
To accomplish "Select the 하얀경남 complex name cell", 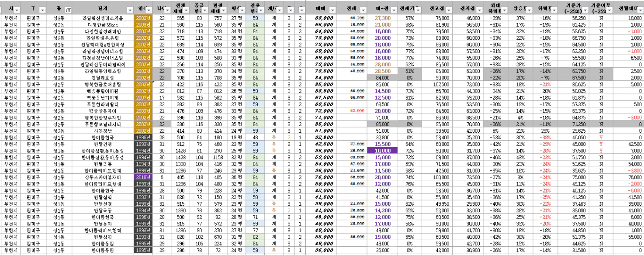I will (x=103, y=131).
